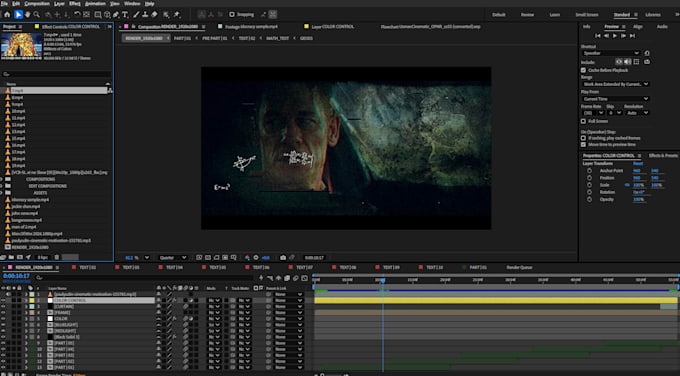
Task: Toggle Include audio (speaker) icon in Preview
Action: point(628,62)
